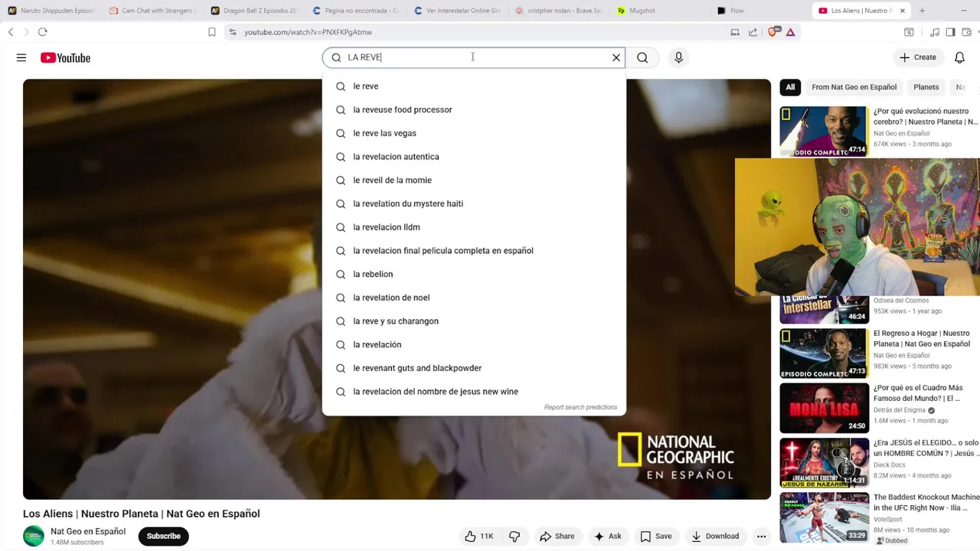Switch to the Cam Chat with Strangers tab

[152, 11]
